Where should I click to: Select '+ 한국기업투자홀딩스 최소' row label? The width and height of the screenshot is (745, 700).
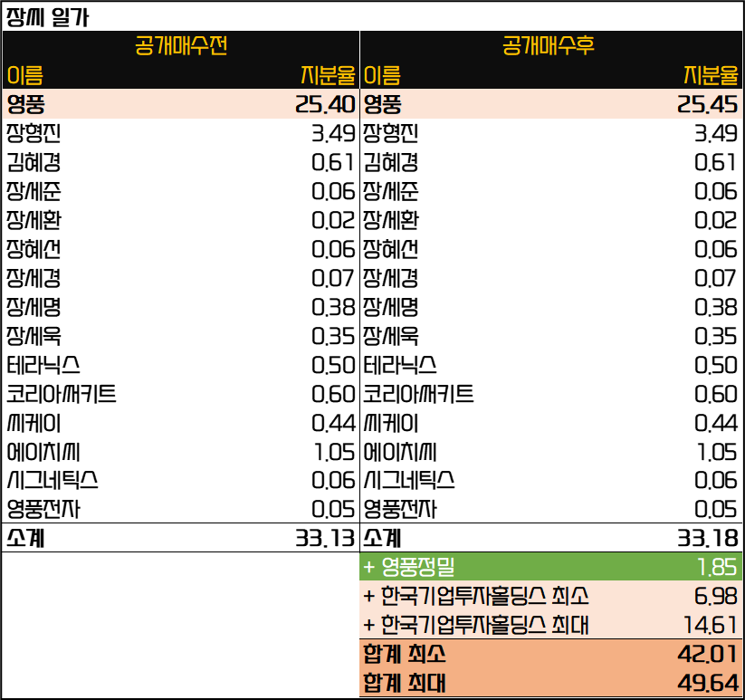476,596
